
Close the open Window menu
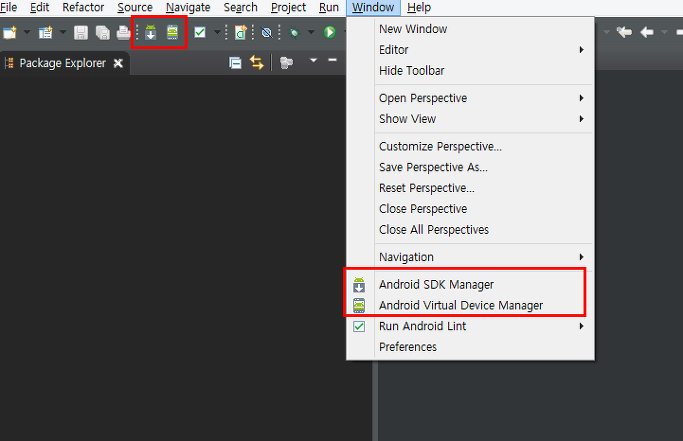pos(373,7)
